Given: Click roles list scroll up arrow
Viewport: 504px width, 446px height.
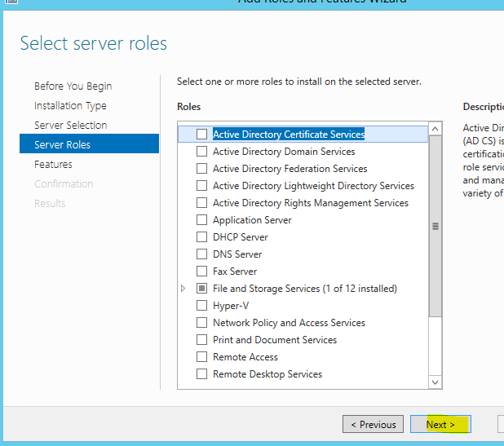Looking at the screenshot, I should point(435,129).
